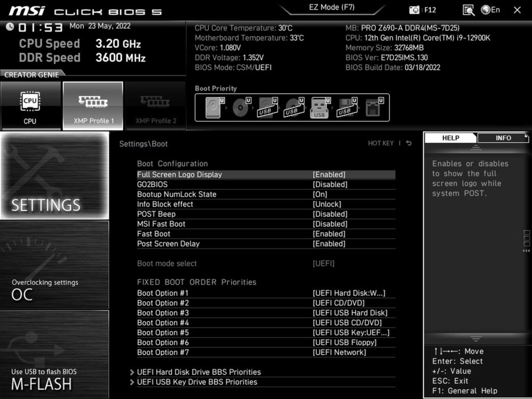The width and height of the screenshot is (532, 399).
Task: Select the Full Screen Logo Display label
Action: 179,175
